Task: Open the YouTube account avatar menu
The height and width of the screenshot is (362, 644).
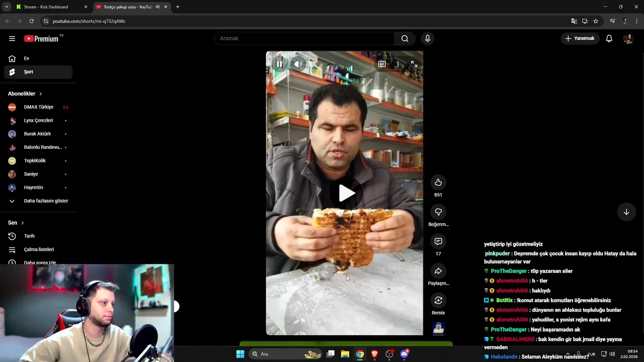Action: (x=628, y=39)
